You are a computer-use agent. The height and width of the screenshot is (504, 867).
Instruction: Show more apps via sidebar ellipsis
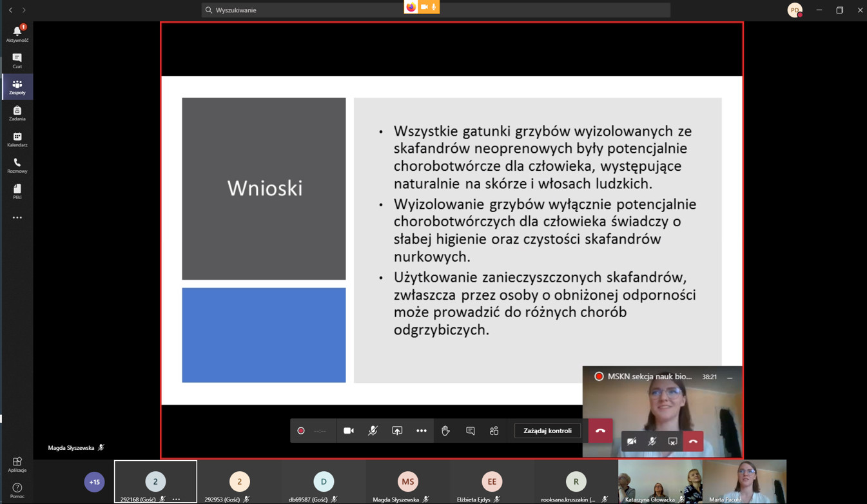click(x=17, y=218)
